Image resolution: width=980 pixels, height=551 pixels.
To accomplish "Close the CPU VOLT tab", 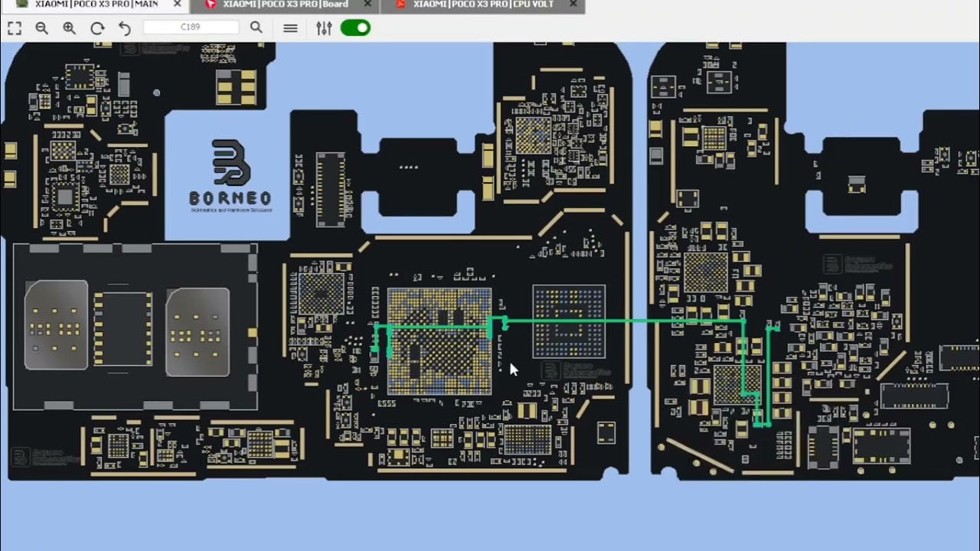I will 573,5.
